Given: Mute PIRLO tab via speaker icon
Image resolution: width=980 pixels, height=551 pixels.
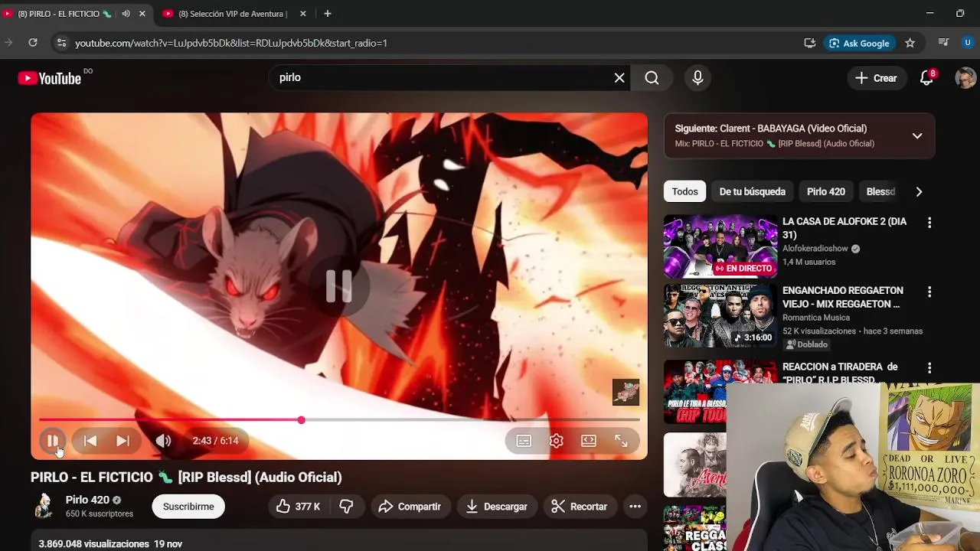Looking at the screenshot, I should [x=126, y=14].
